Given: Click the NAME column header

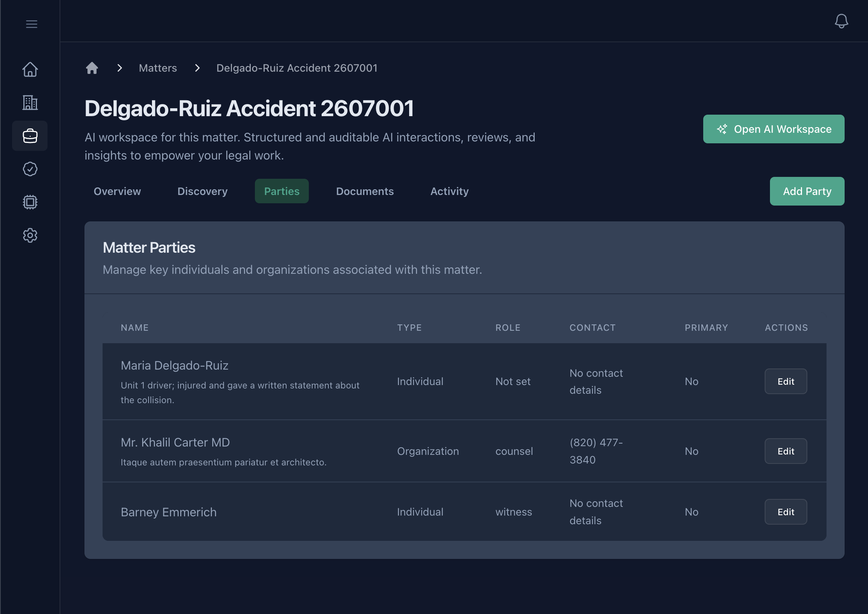Looking at the screenshot, I should 135,328.
